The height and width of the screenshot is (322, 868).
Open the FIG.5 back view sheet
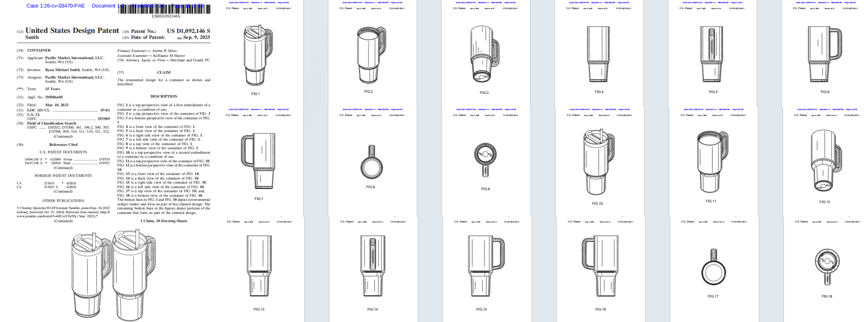[x=712, y=53]
